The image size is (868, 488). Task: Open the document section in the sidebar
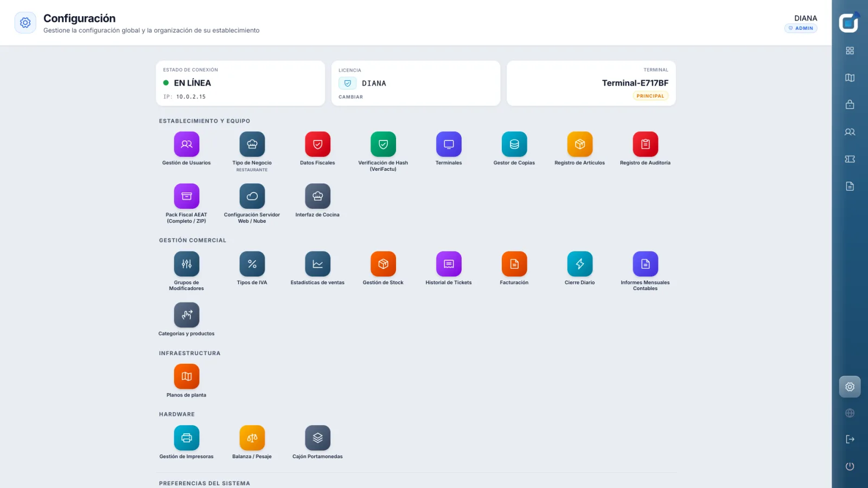pyautogui.click(x=850, y=186)
